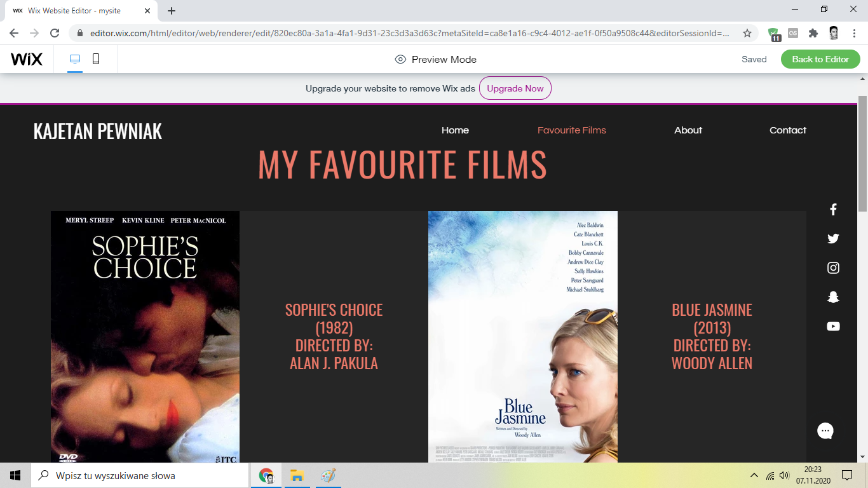Open the YouTube social icon
The width and height of the screenshot is (868, 488).
(833, 327)
